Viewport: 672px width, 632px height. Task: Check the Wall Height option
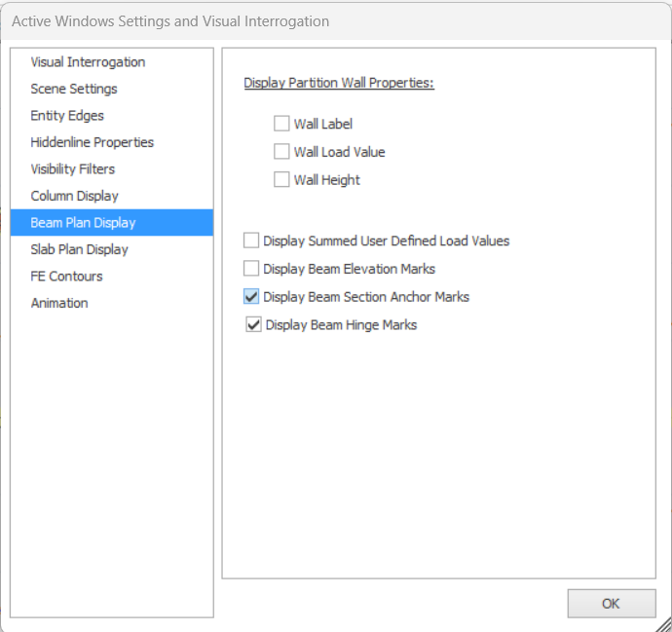(x=281, y=180)
